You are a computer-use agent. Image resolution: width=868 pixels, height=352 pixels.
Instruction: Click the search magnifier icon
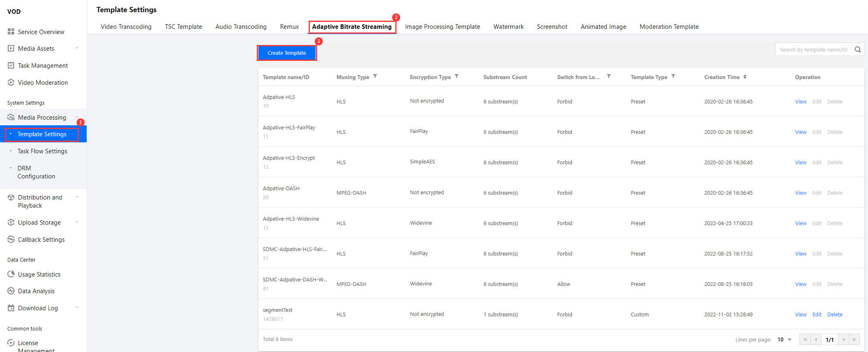click(857, 49)
